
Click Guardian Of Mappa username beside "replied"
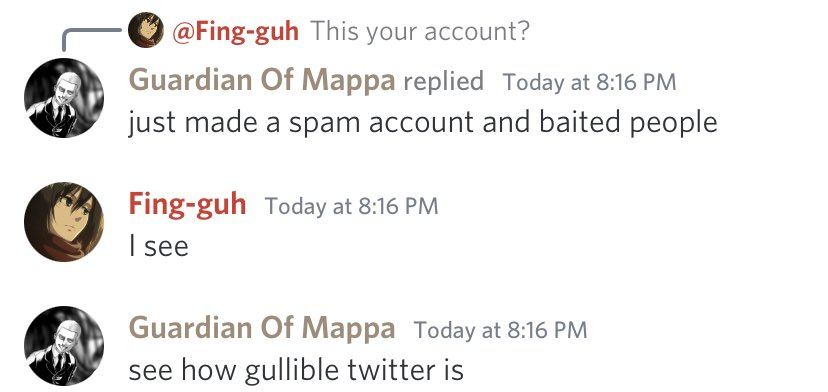[261, 81]
